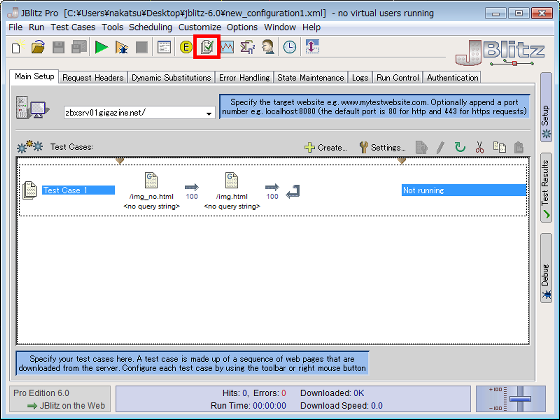
Task: Start the test with green play button
Action: pos(101,47)
